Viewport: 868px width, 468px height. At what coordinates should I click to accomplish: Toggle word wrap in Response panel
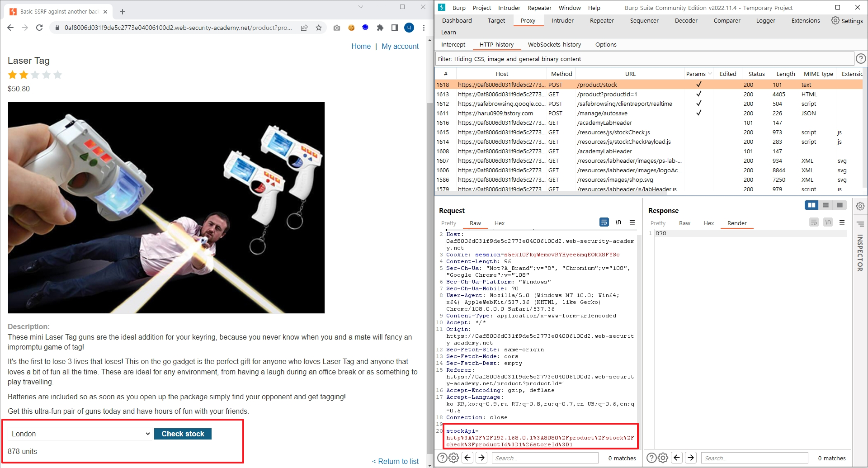(814, 222)
